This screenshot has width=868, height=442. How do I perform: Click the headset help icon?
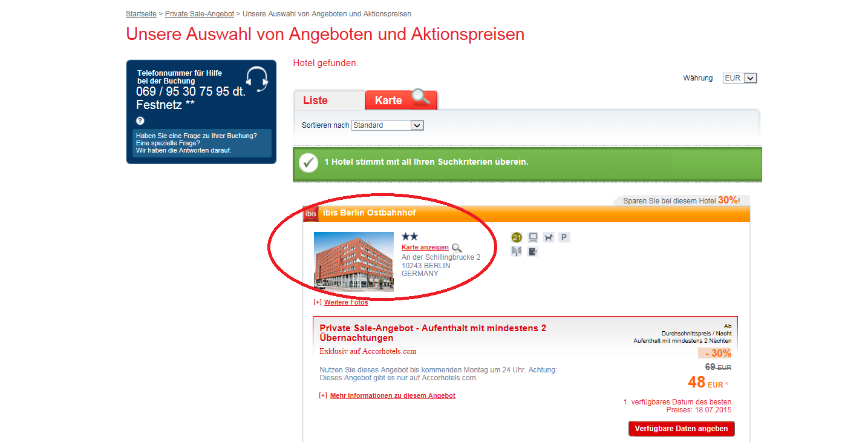pos(257,79)
